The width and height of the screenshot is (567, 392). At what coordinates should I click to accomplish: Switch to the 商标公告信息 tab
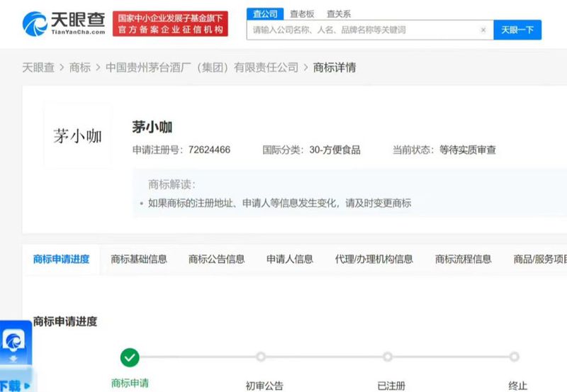coord(217,259)
